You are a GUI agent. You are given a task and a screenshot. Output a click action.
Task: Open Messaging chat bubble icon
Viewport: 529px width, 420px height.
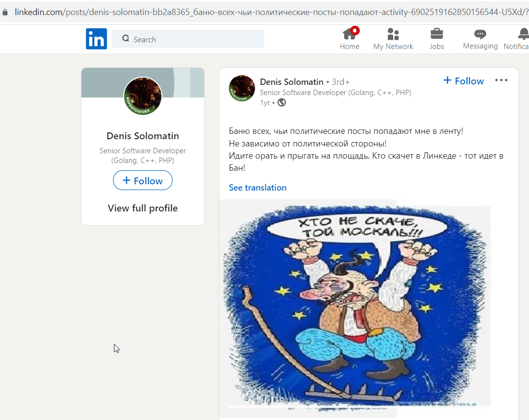[x=480, y=34]
